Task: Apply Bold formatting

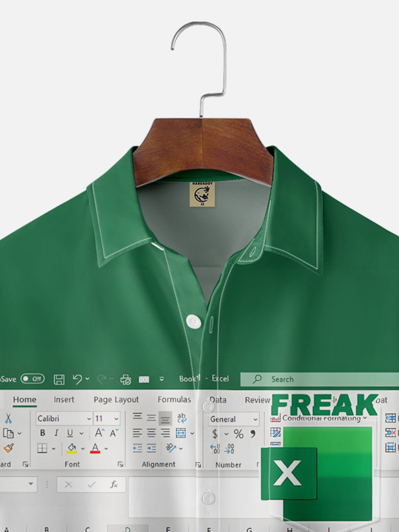Action: (42, 433)
